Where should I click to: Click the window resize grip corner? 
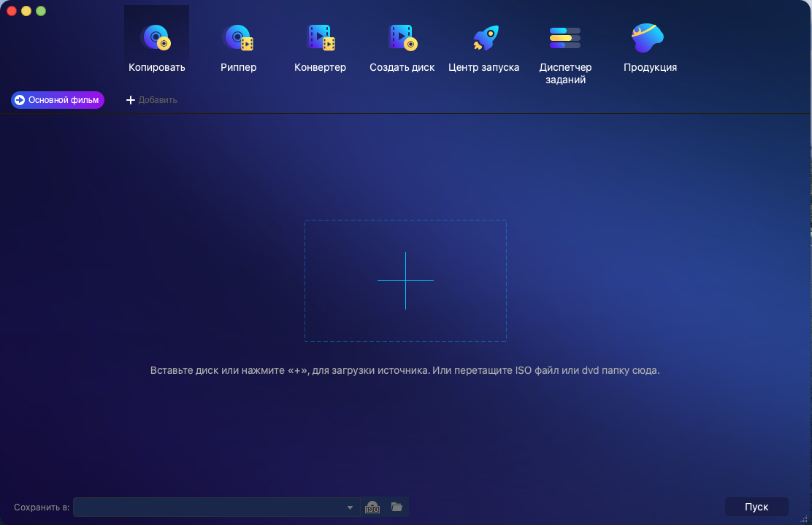tap(806, 519)
